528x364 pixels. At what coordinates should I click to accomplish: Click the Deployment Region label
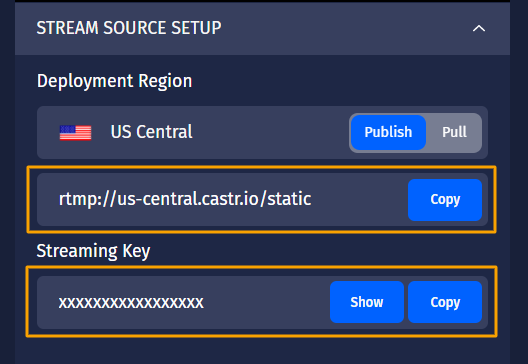(114, 81)
